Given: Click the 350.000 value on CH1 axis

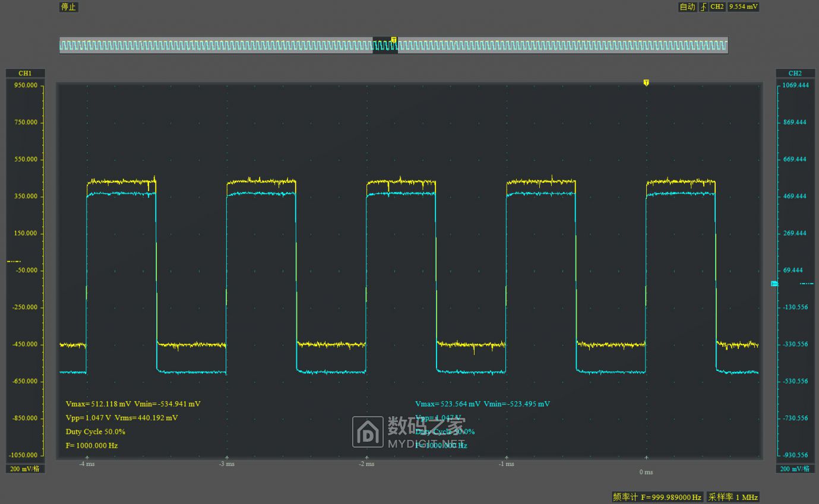Looking at the screenshot, I should click(x=24, y=196).
